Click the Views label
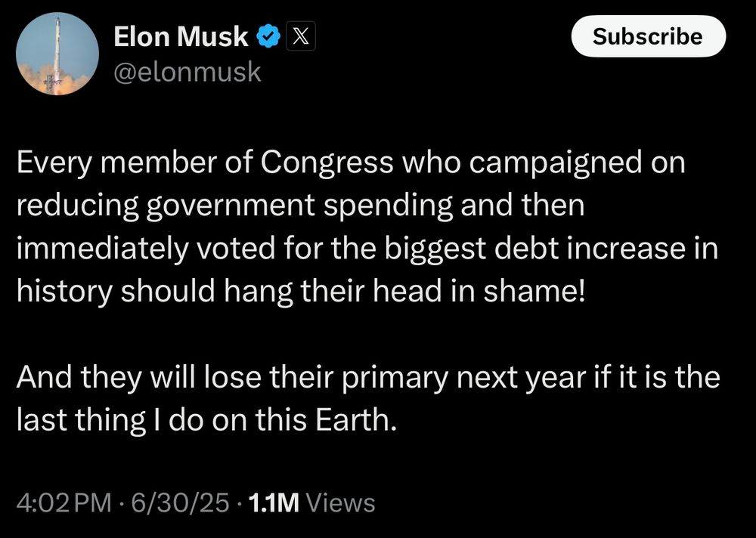The width and height of the screenshot is (756, 538). (x=340, y=502)
